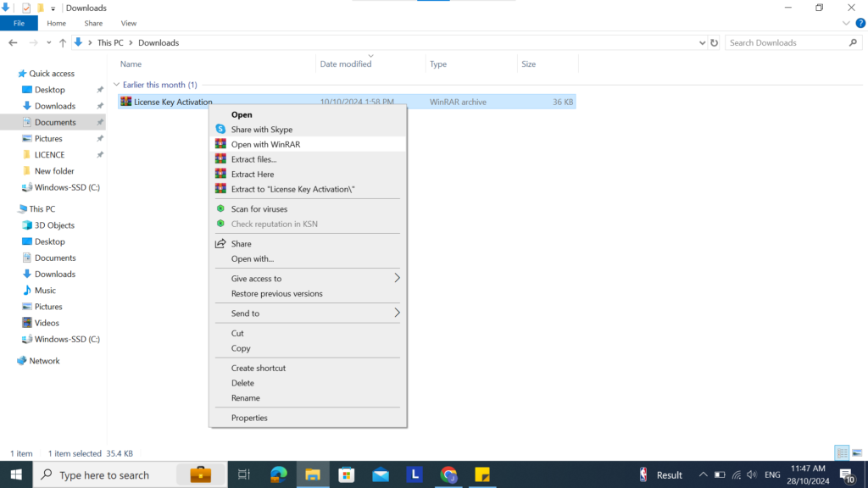868x488 pixels.
Task: Open Videos under This PC
Action: [47, 323]
